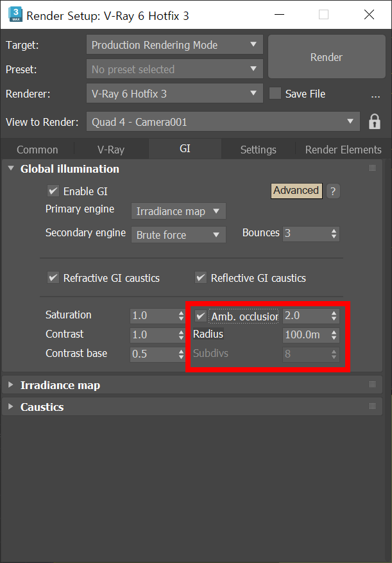Screen dimensions: 392x563
Task: Collapse the Global illumination rollout
Action: [11, 168]
